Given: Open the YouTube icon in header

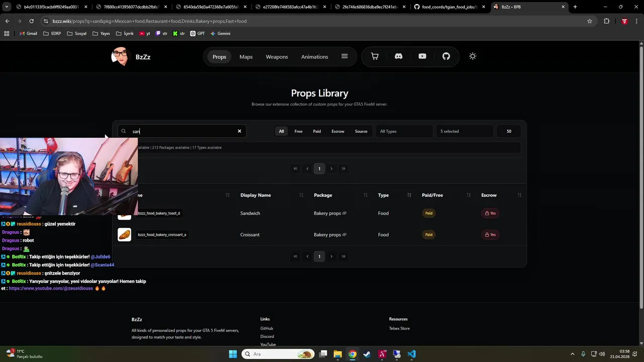Looking at the screenshot, I should pos(422,56).
